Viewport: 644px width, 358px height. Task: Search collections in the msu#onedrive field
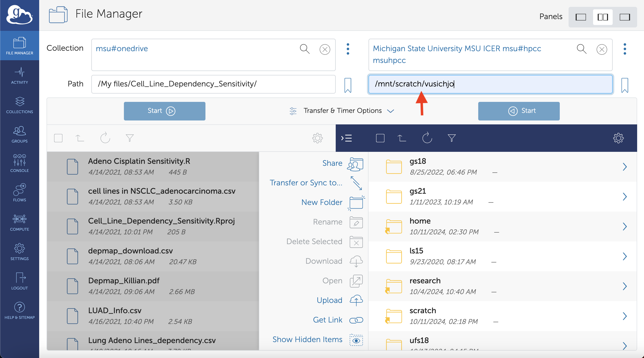point(305,49)
